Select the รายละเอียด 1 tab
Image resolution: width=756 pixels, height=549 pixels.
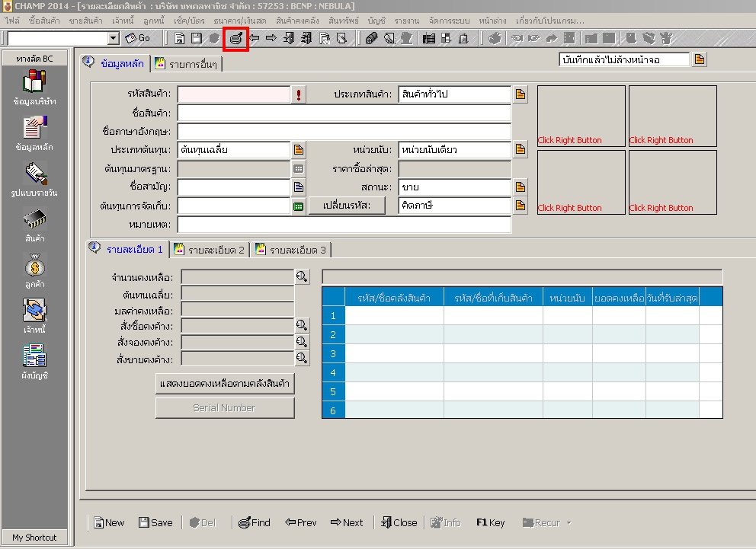[127, 250]
